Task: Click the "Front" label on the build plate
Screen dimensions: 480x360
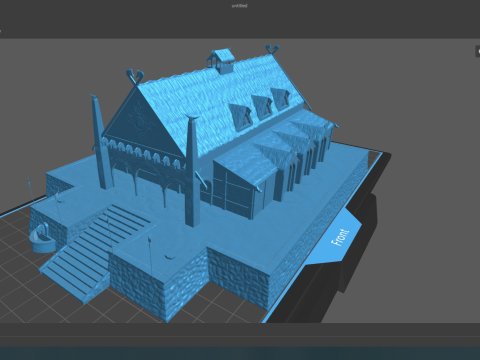Action: point(340,237)
